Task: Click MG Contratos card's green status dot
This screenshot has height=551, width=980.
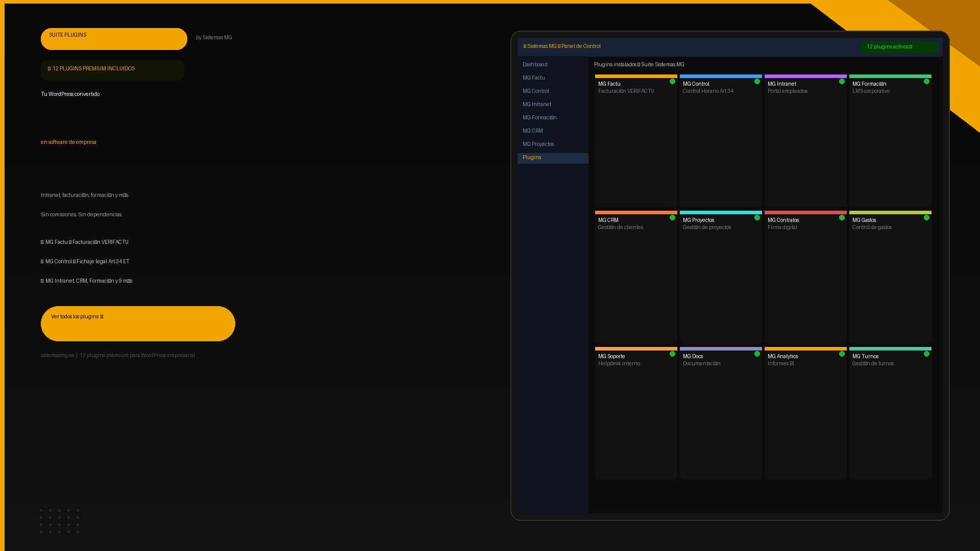Action: tap(842, 218)
